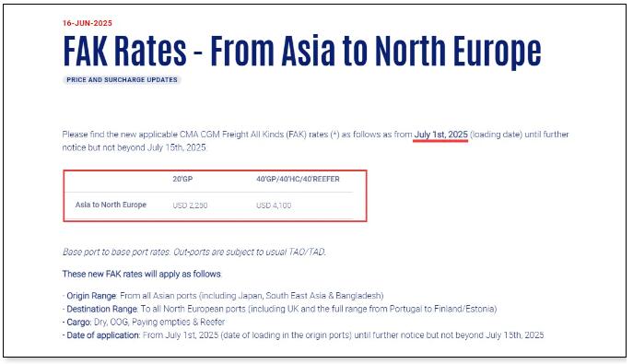Click the italic base port rates note

(x=193, y=252)
